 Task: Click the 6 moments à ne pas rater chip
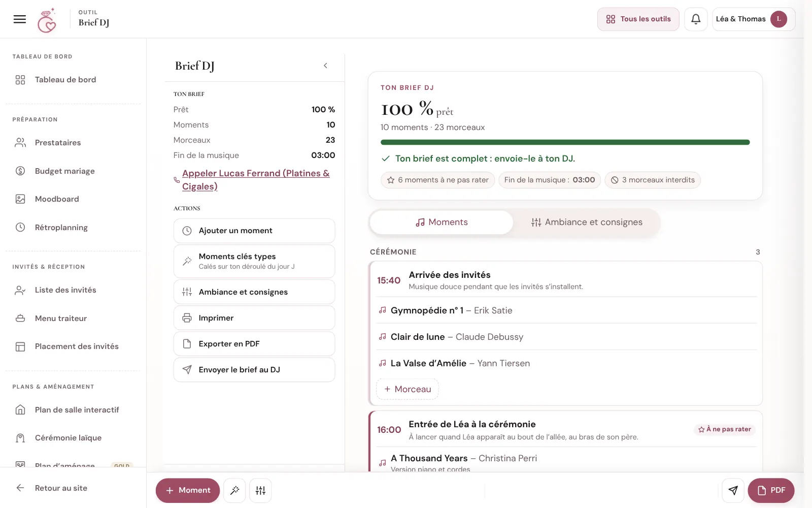coord(437,180)
